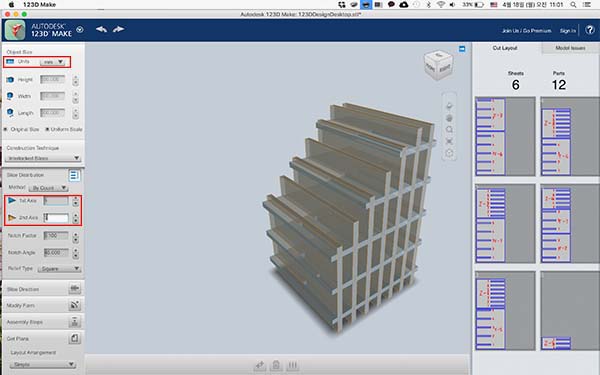Viewport: 600px width, 375px height.
Task: Open the Units dropdown
Action: [x=53, y=62]
